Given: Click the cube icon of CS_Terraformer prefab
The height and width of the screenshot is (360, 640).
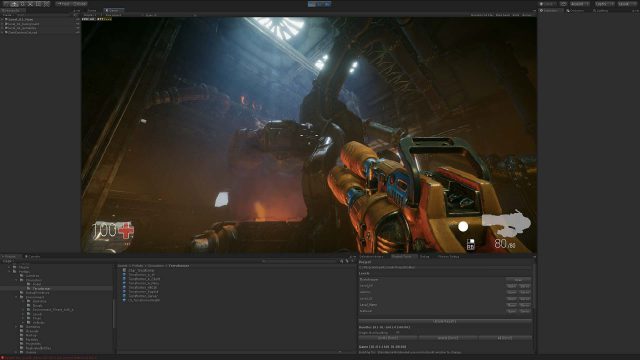Looking at the screenshot, I should [124, 300].
